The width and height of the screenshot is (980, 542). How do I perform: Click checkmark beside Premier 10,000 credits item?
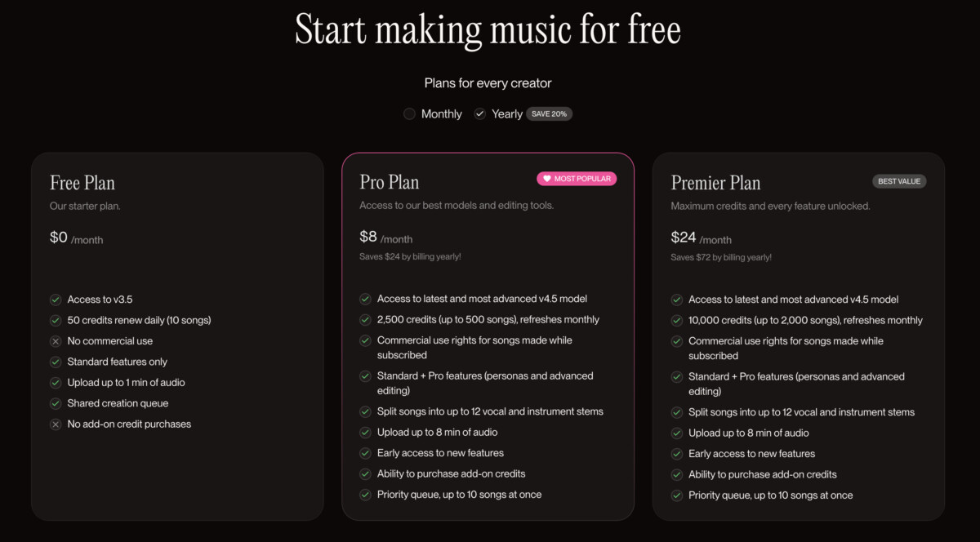pyautogui.click(x=676, y=321)
